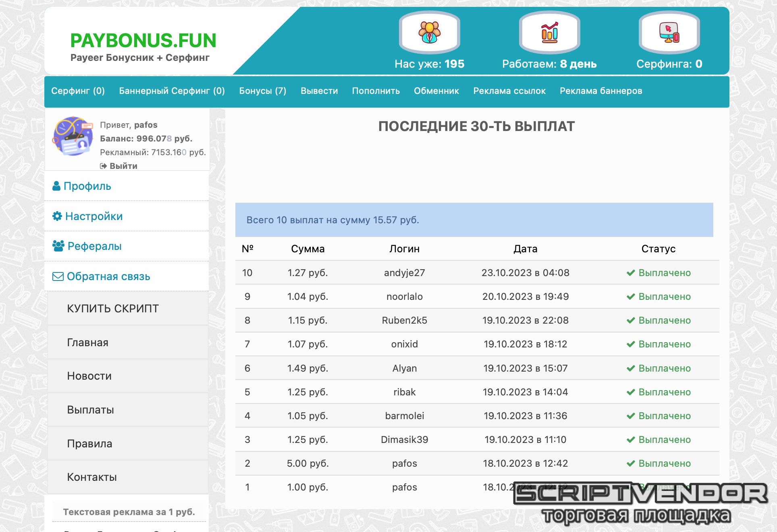Viewport: 777px width, 532px height.
Task: Select Пополнить in the top menu
Action: point(376,91)
